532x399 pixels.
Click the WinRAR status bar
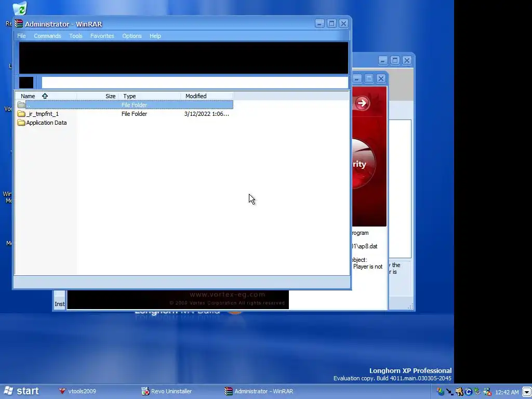(181, 282)
